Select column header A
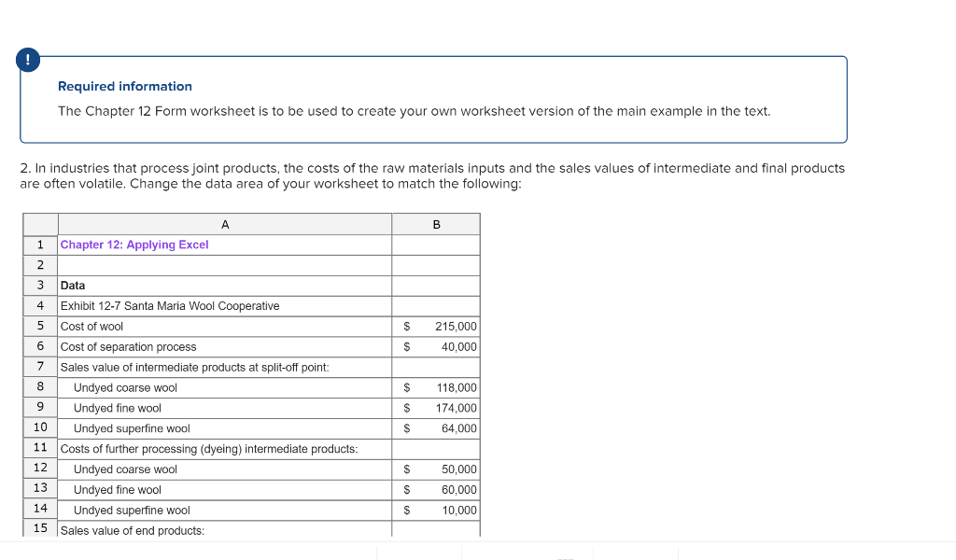956x560 pixels. pyautogui.click(x=224, y=224)
